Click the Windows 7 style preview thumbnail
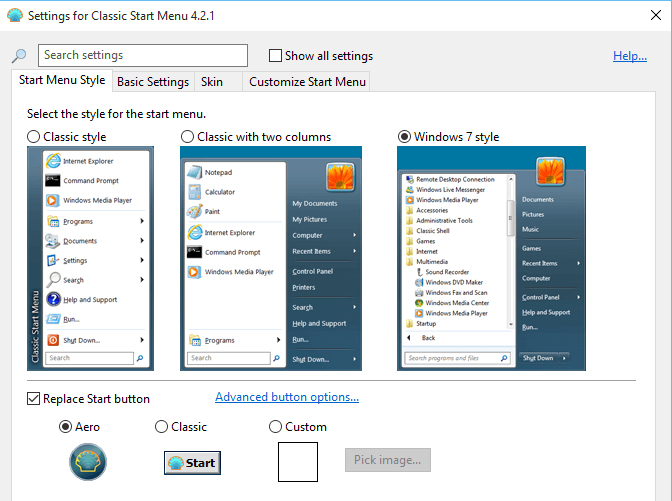 (491, 258)
